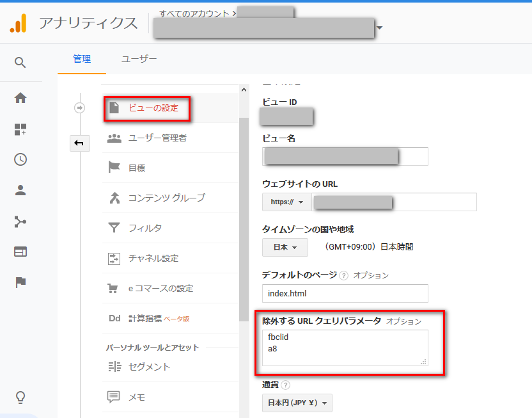Click the ベータ版 beta label
Screen dimensions: 532x418
(x=176, y=319)
